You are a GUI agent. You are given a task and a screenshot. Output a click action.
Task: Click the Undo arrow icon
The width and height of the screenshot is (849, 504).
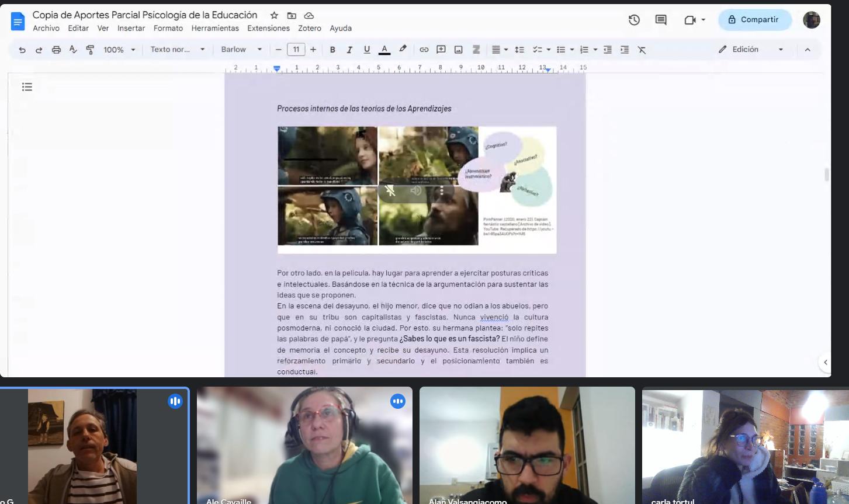click(22, 50)
